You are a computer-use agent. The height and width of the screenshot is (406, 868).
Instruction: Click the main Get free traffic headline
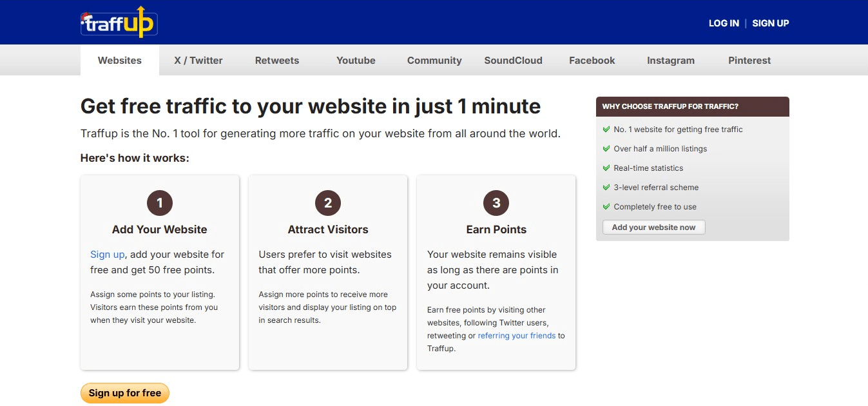311,106
